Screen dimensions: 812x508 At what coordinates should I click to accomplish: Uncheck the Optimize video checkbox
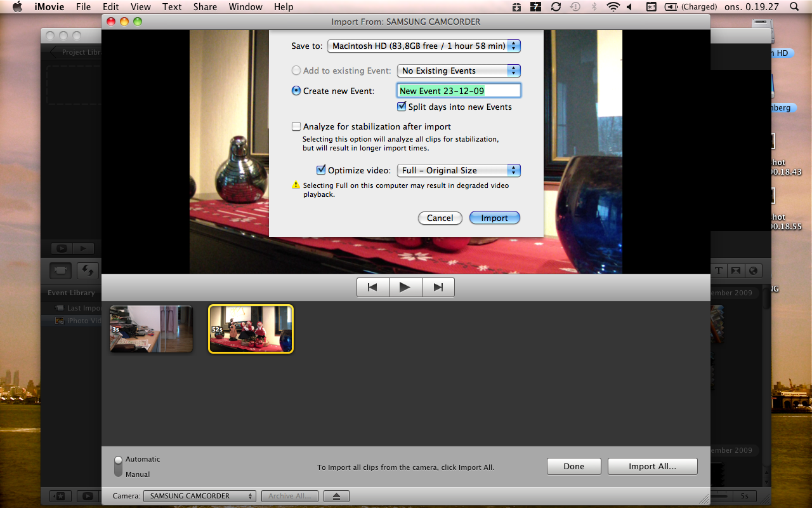tap(321, 170)
